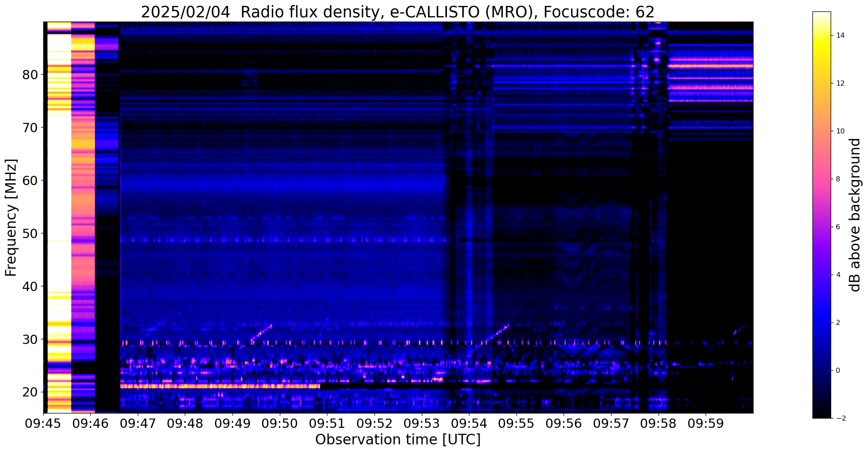This screenshot has height=452, width=868.
Task: Click the 70 MHz frequency tick label
Action: [x=30, y=128]
